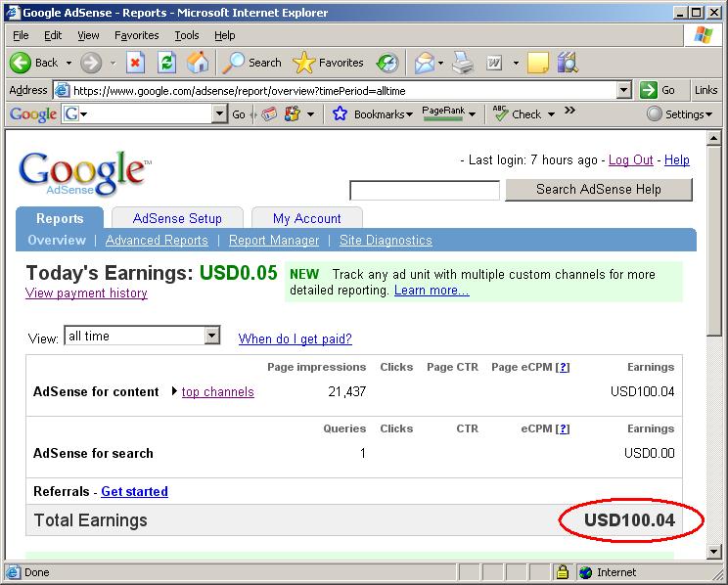Click vertical scrollbar down arrow

714,551
